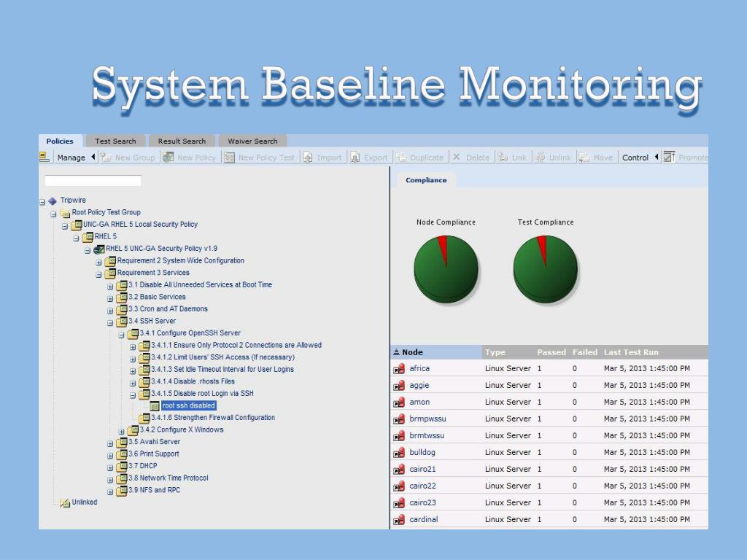
Task: Click the bulldog node status icon
Action: pos(399,453)
